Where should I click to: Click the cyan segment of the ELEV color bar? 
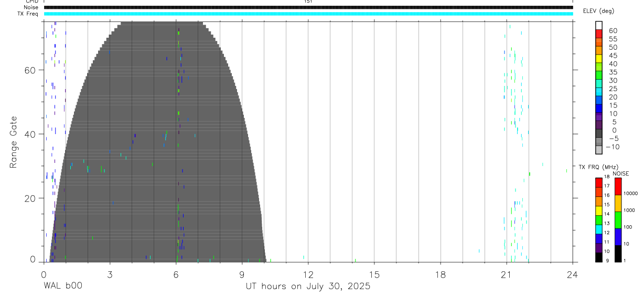tap(599, 92)
